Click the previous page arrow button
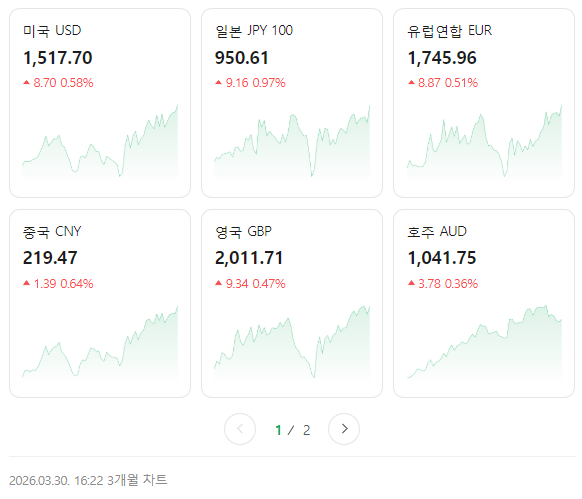This screenshot has height=499, width=582. pyautogui.click(x=240, y=429)
